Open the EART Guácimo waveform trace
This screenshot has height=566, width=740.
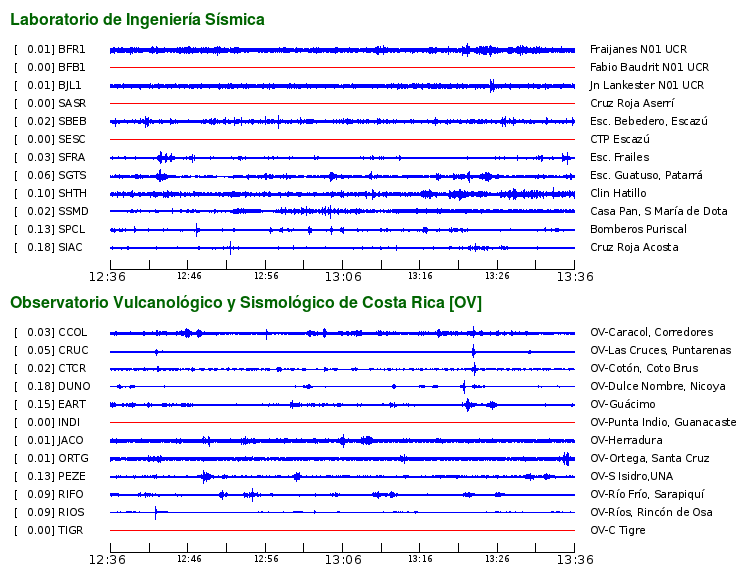[x=342, y=405]
